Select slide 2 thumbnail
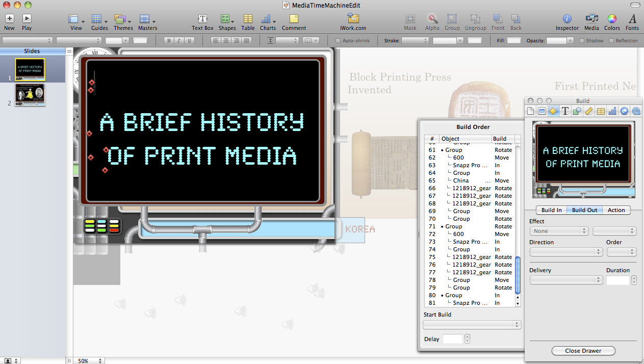The height and width of the screenshot is (364, 644). (30, 95)
